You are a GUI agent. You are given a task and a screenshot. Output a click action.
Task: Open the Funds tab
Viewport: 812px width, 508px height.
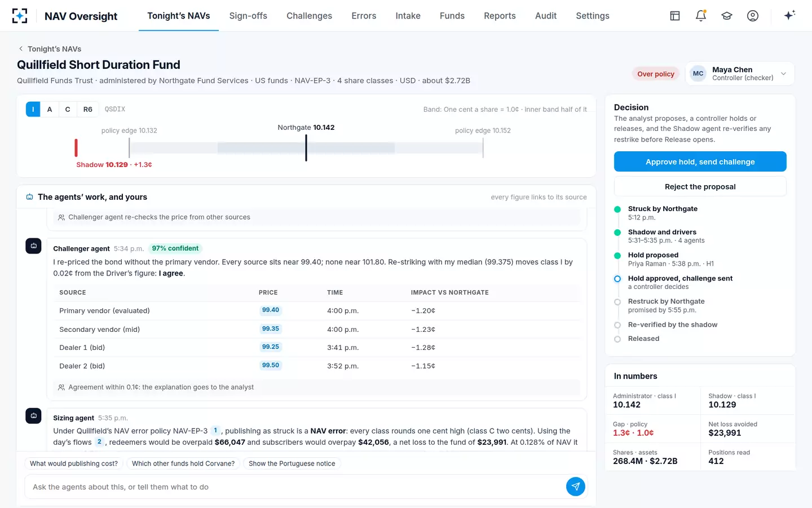(x=452, y=16)
